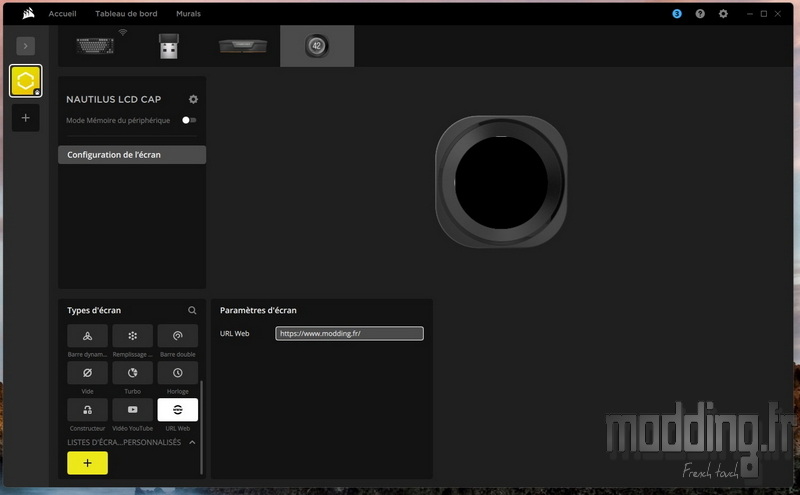Pick the Vide screen type
The height and width of the screenshot is (495, 800).
tap(87, 372)
